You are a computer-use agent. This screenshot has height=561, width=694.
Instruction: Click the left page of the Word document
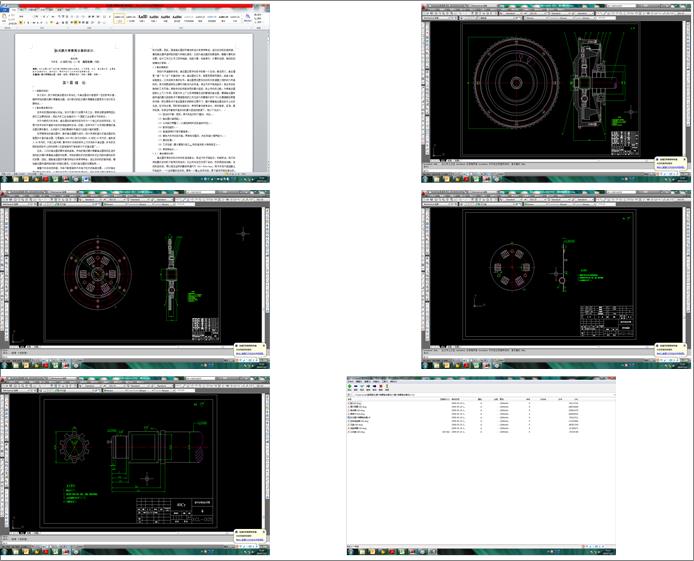[74, 103]
